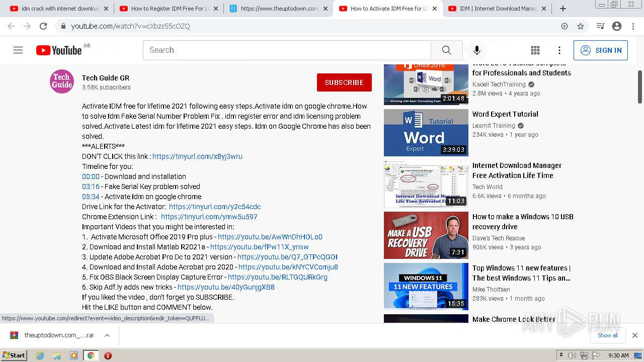Open the volume icon in system tray
The height and width of the screenshot is (362, 644).
(x=572, y=355)
